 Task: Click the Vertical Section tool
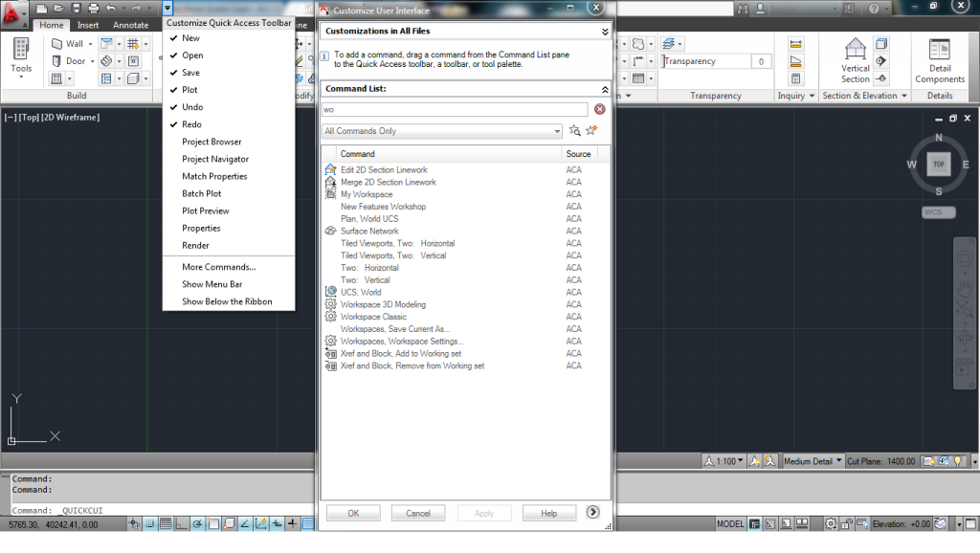[855, 60]
